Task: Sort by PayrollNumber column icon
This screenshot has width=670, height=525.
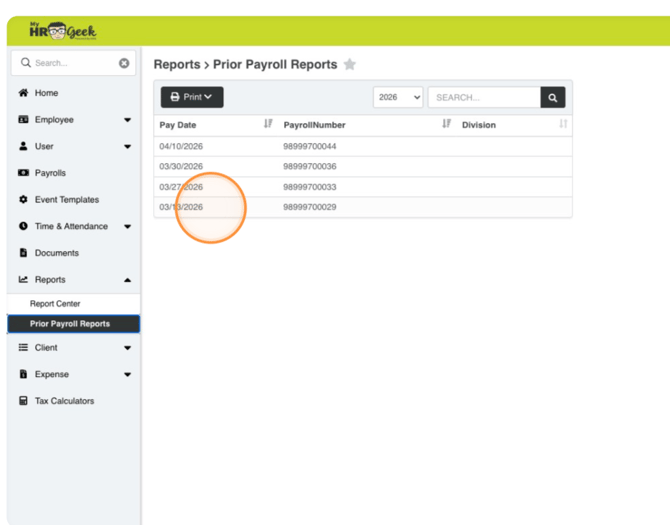Action: [x=446, y=124]
